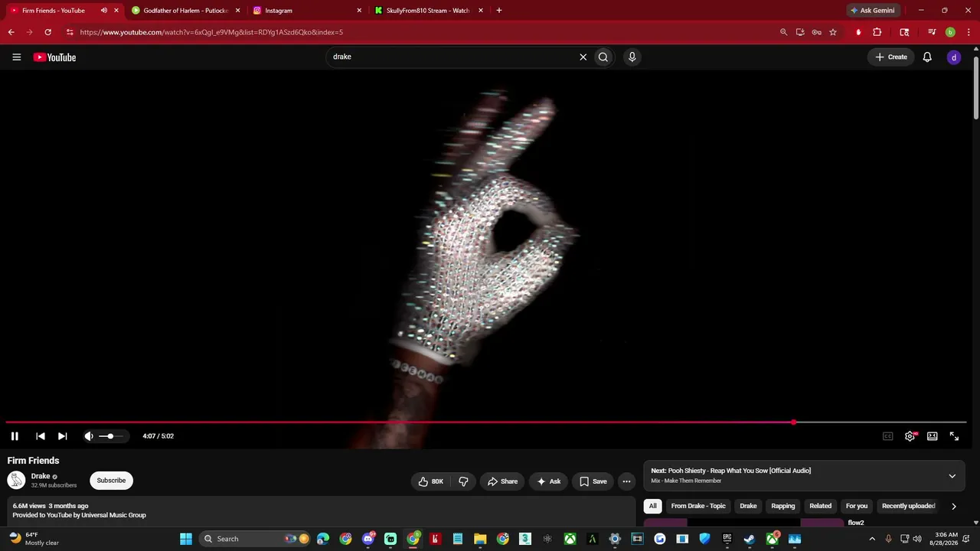Open a new browser tab
This screenshot has height=551, width=980.
coord(499,11)
